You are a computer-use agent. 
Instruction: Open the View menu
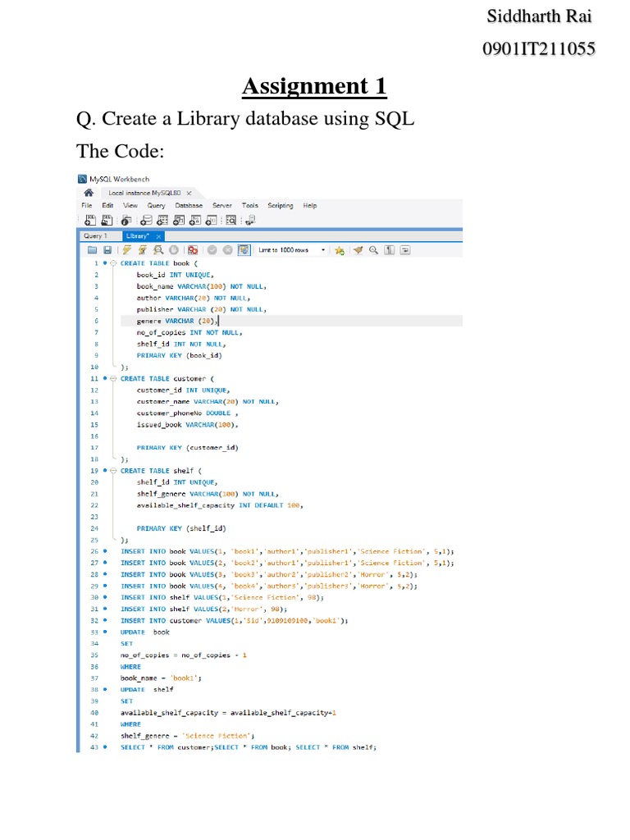[130, 205]
